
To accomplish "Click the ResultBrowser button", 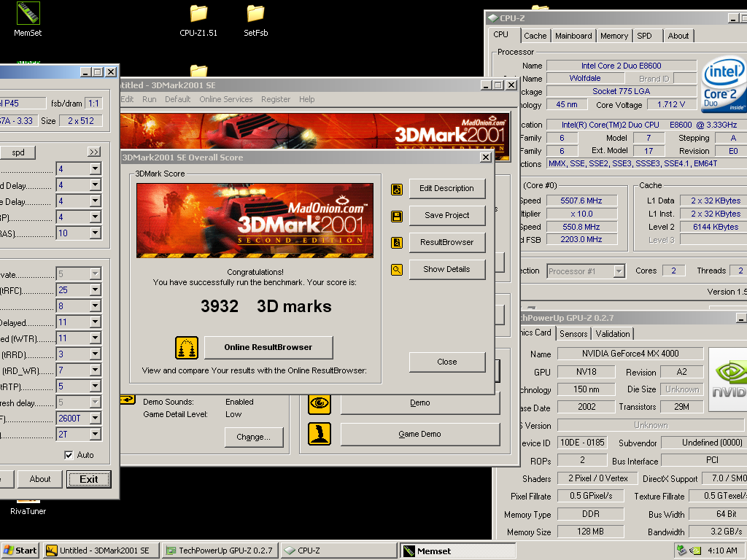I will tap(447, 242).
